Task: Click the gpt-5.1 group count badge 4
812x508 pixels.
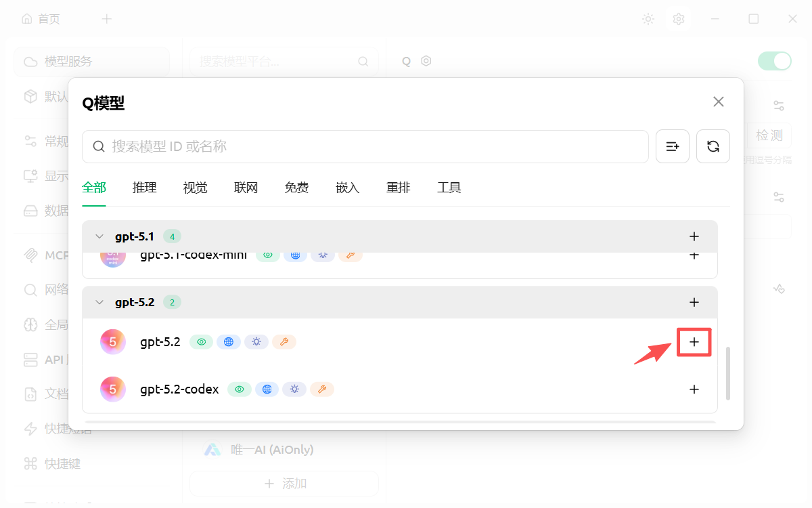Action: pyautogui.click(x=172, y=236)
